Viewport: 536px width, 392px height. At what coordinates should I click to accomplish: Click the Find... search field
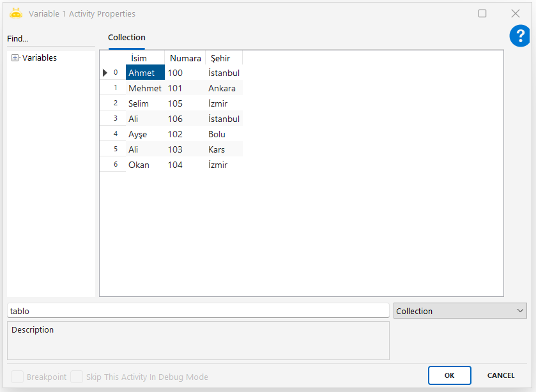(50, 39)
